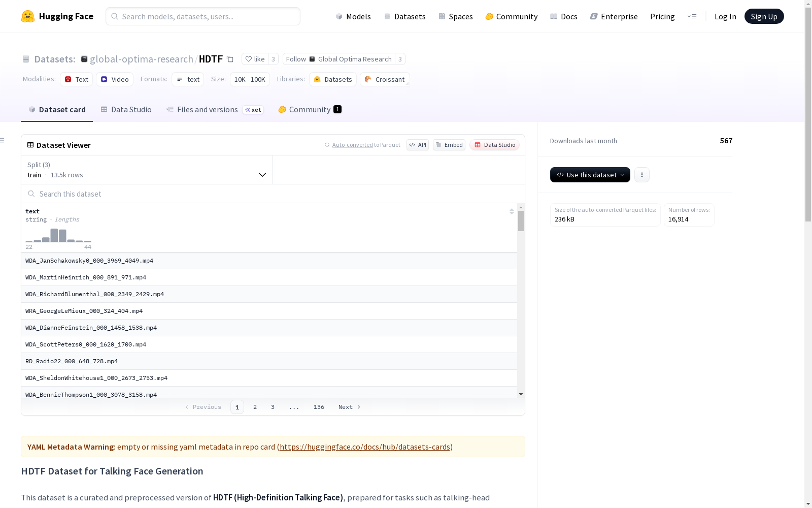
Task: Go to page 2 of the dataset
Action: point(255,407)
